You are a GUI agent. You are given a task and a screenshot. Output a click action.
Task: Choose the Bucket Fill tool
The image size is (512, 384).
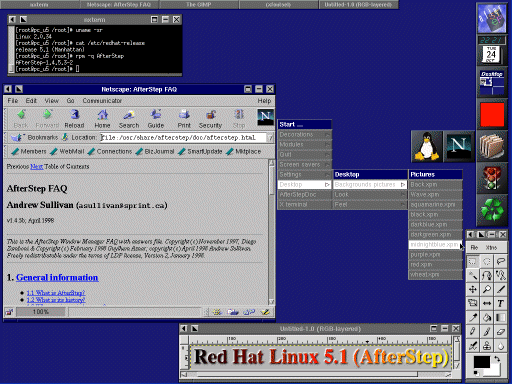pyautogui.click(x=487, y=317)
